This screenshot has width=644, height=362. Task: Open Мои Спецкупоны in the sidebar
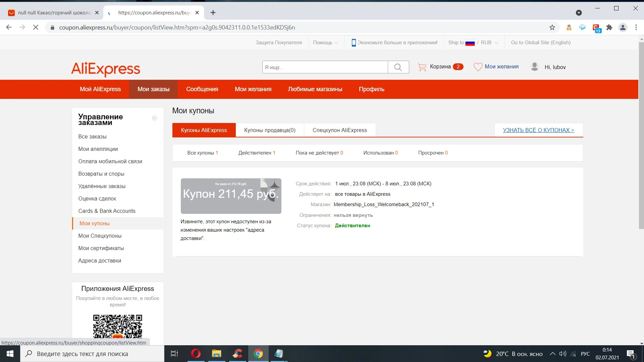(x=100, y=236)
